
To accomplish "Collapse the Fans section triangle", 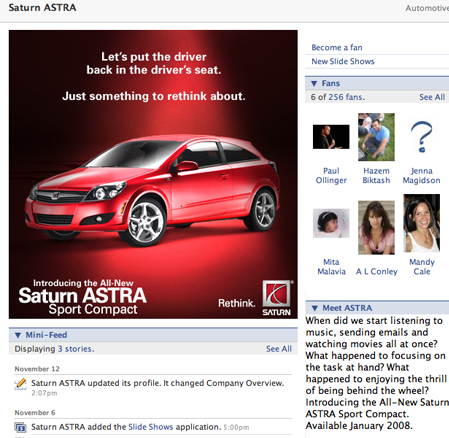I will coord(314,83).
